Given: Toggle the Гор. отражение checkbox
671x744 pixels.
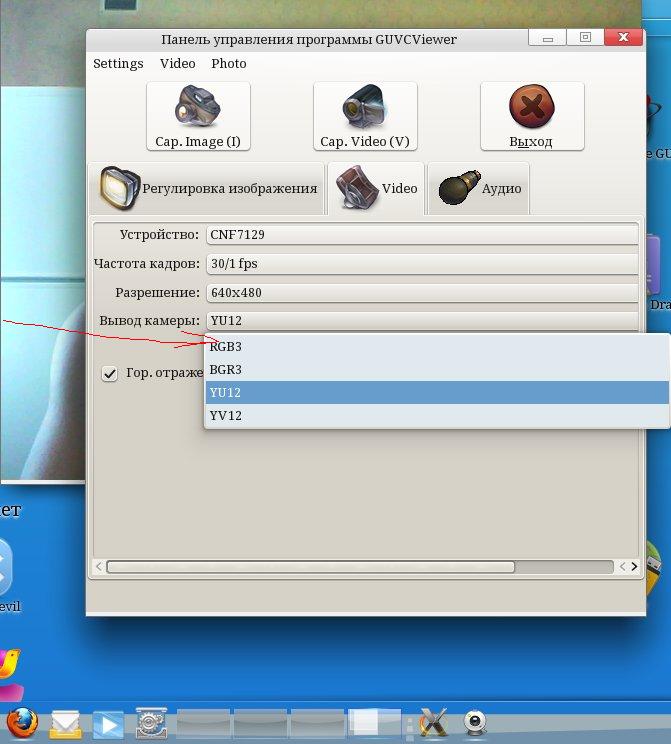Looking at the screenshot, I should tap(110, 373).
